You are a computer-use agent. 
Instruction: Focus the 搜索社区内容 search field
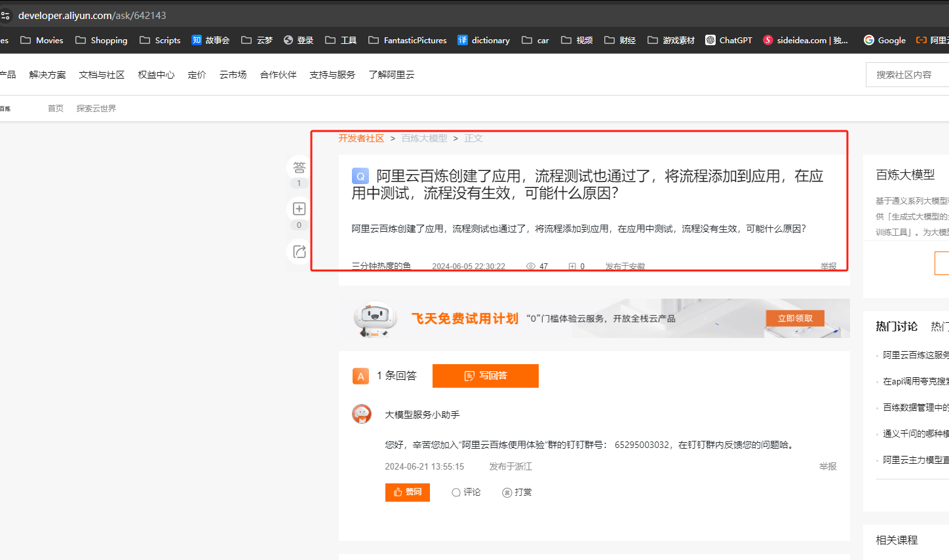coord(907,75)
